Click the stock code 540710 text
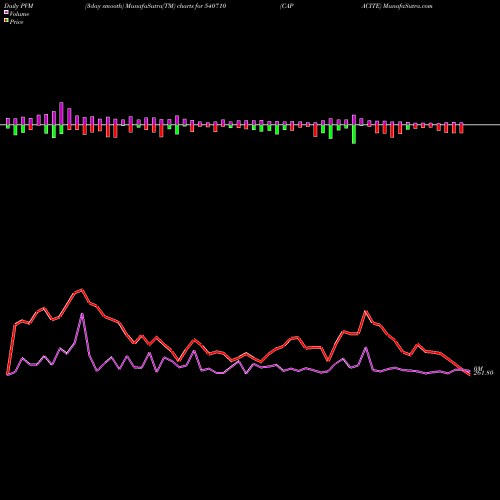The height and width of the screenshot is (500, 500). pos(215,6)
